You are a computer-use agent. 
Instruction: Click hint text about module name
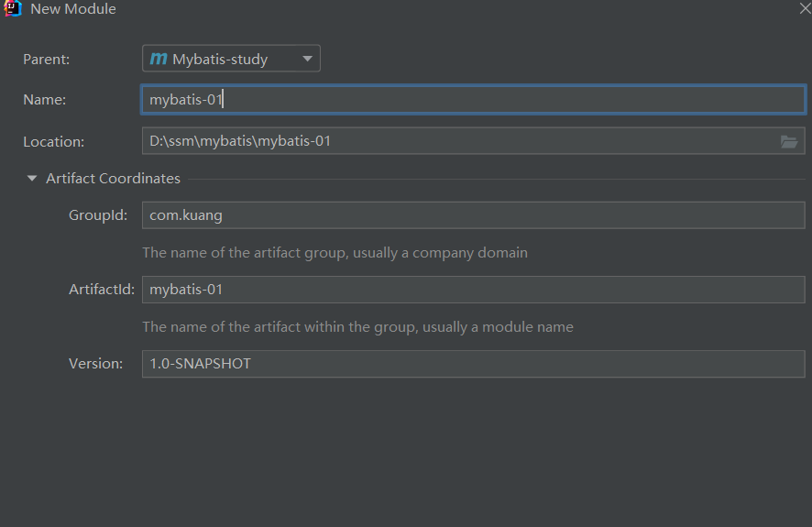pos(357,327)
